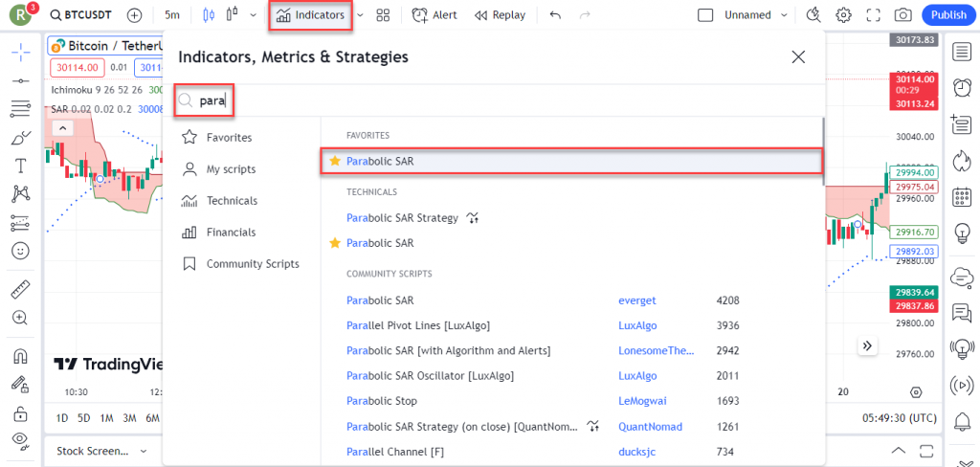Screen dimensions: 980x467
Task: Add Parabolic SAR Oscillator [LuxAlgo]
Action: click(x=430, y=376)
